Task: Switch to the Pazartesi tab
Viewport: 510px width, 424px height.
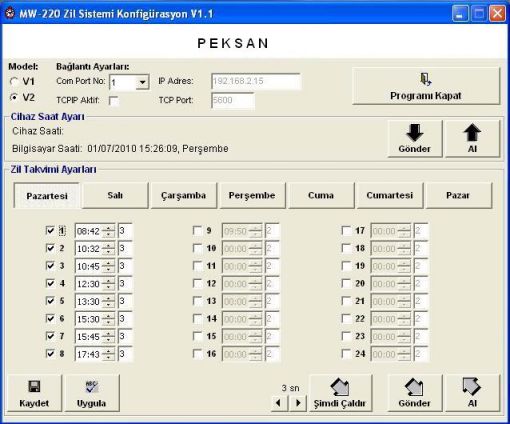Action: [x=47, y=196]
